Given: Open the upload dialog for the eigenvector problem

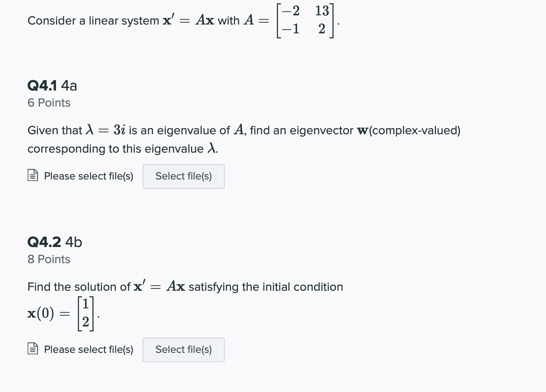Looking at the screenshot, I should 183,176.
